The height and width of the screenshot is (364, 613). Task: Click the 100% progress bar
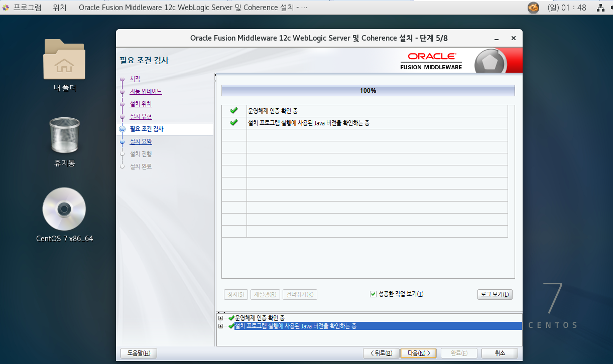pos(368,91)
